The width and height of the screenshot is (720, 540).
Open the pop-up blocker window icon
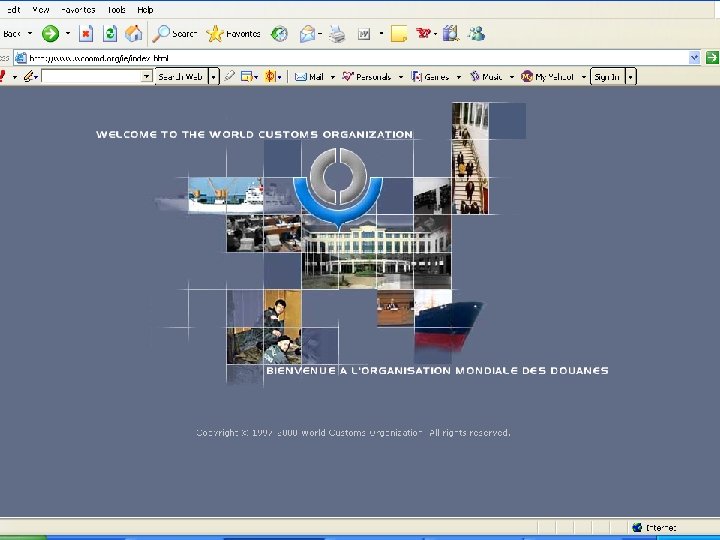pyautogui.click(x=247, y=77)
